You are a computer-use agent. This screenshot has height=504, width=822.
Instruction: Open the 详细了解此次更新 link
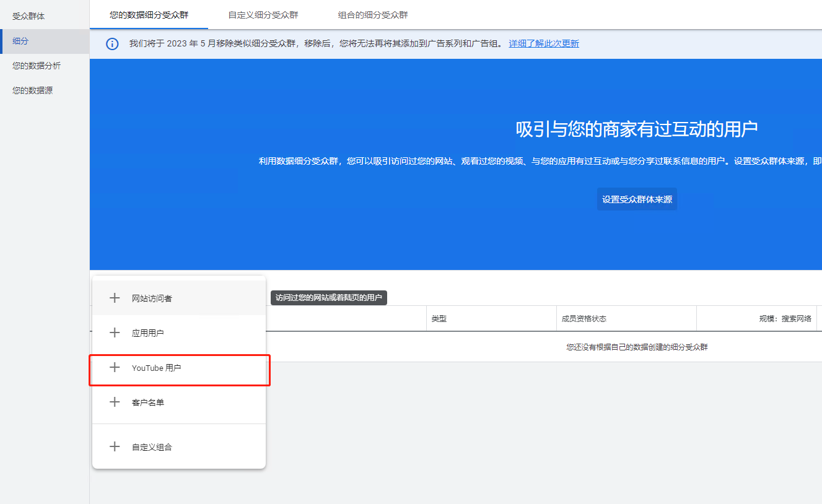[x=544, y=44]
